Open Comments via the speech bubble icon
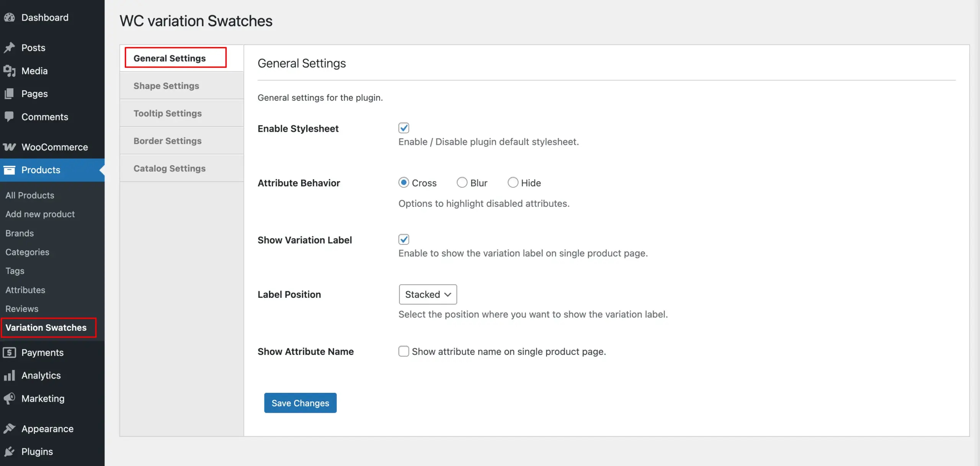Image resolution: width=980 pixels, height=466 pixels. 10,116
